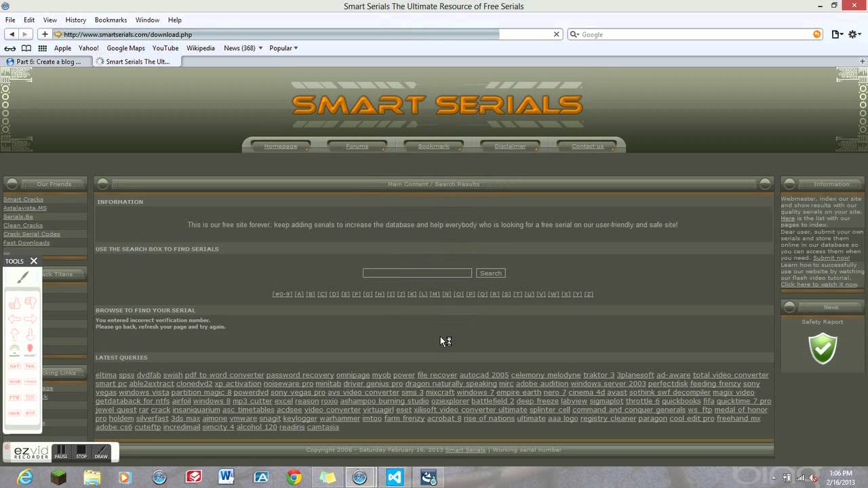868x488 pixels.
Task: Go back with the browser back arrow
Action: point(12,34)
